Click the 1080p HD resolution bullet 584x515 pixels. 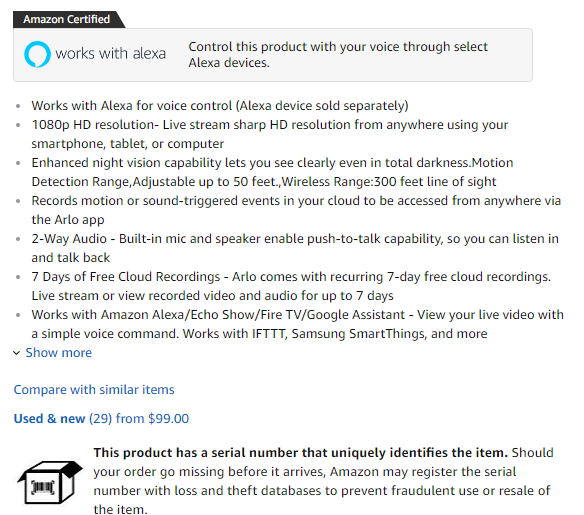(x=270, y=134)
